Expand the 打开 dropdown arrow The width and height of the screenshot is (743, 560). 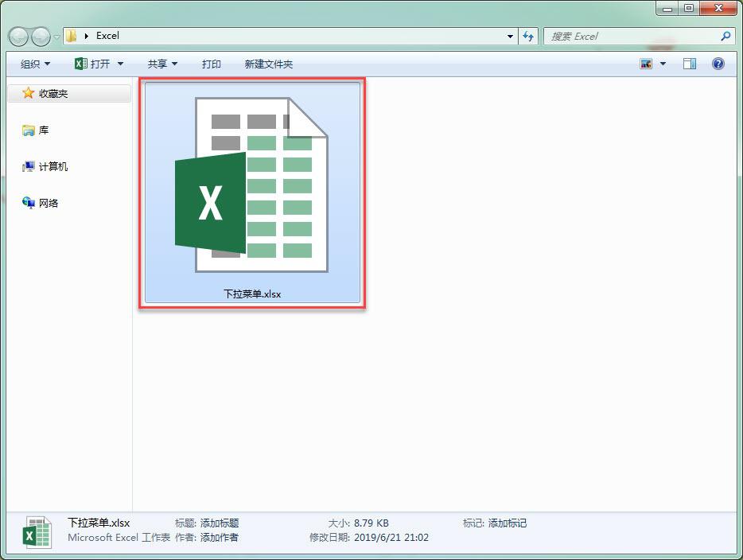120,64
